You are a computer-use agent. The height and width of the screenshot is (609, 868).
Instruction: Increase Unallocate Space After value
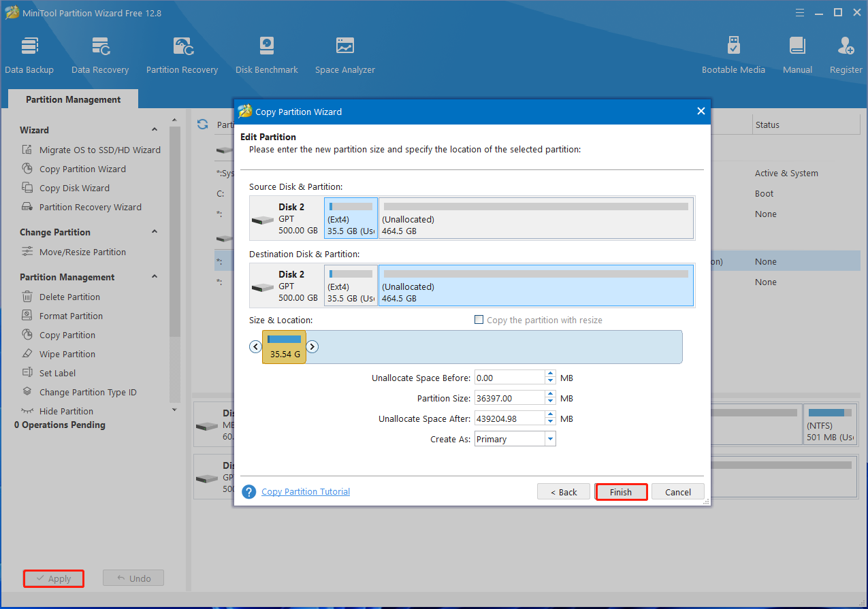[550, 415]
